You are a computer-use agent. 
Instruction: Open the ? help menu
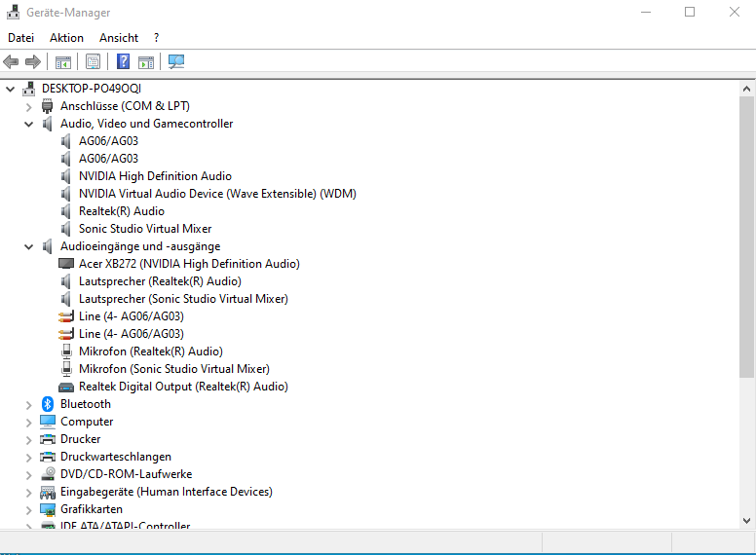pyautogui.click(x=156, y=38)
